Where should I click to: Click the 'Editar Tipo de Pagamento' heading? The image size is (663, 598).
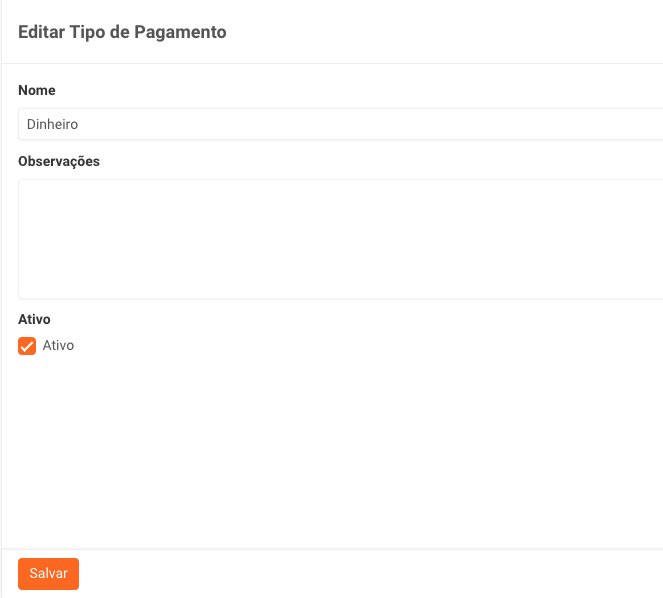122,32
